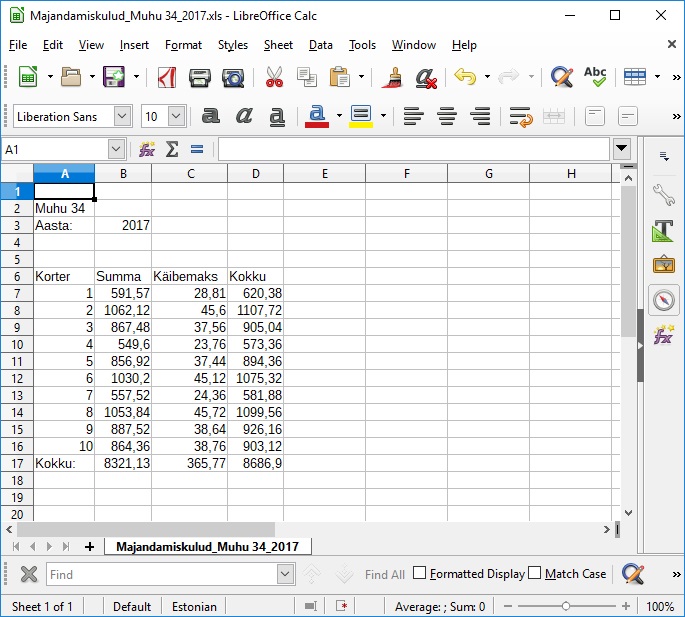This screenshot has width=685, height=617.
Task: Activate Clone Formatting paintbrush
Action: 392,77
